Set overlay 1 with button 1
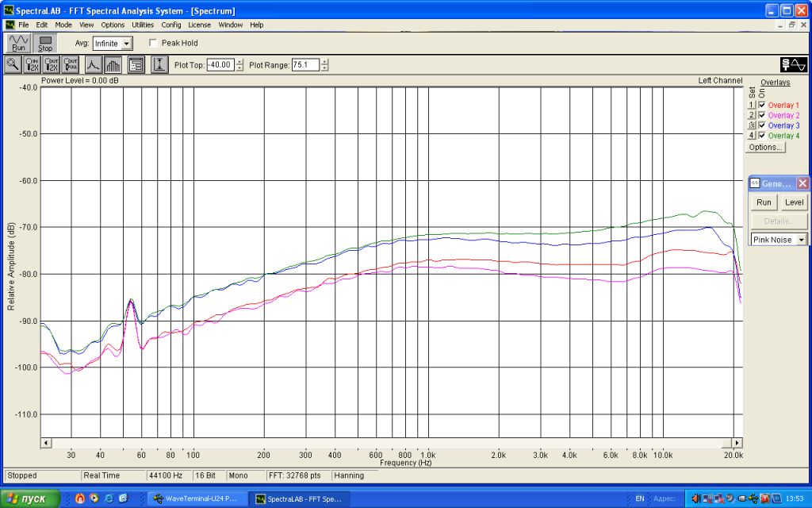This screenshot has width=812, height=508. 752,106
